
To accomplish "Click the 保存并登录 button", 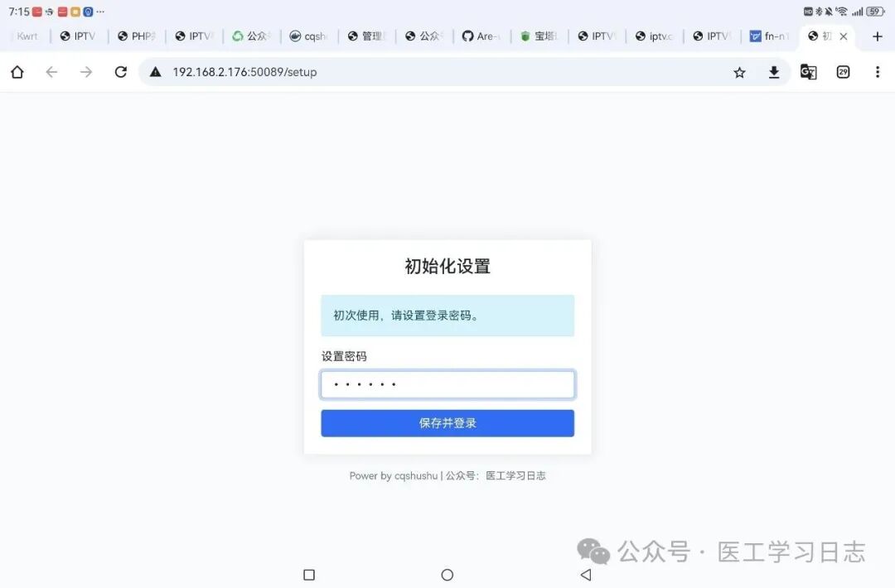I will (447, 423).
